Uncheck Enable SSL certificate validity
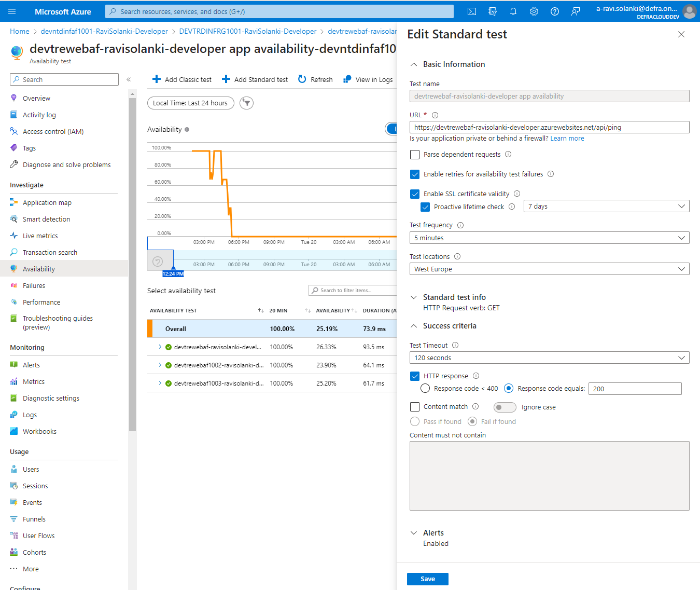Screen dimensions: 700x590 [x=415, y=194]
